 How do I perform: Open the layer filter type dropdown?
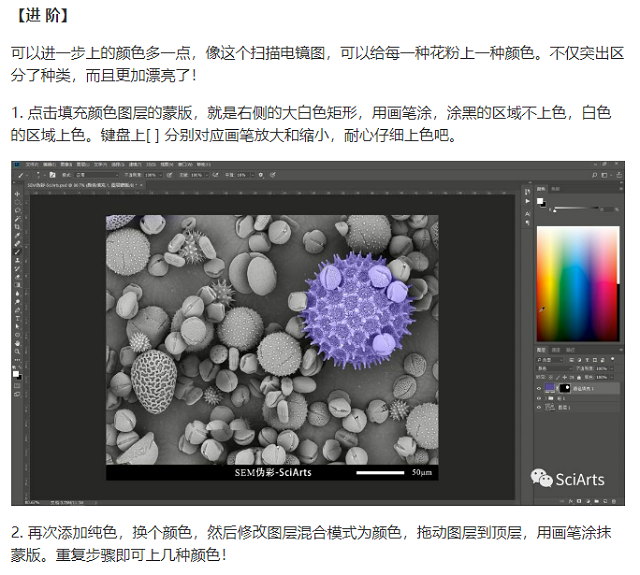548,359
